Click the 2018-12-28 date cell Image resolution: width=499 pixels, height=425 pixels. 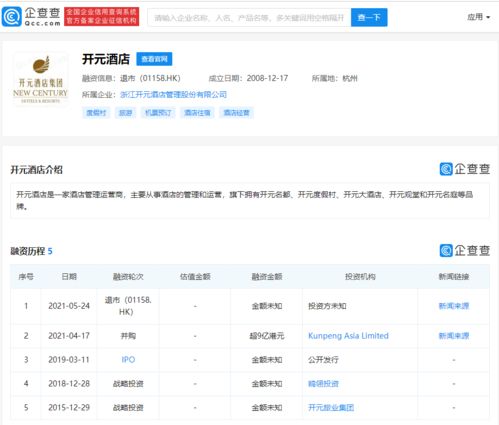[x=69, y=384]
